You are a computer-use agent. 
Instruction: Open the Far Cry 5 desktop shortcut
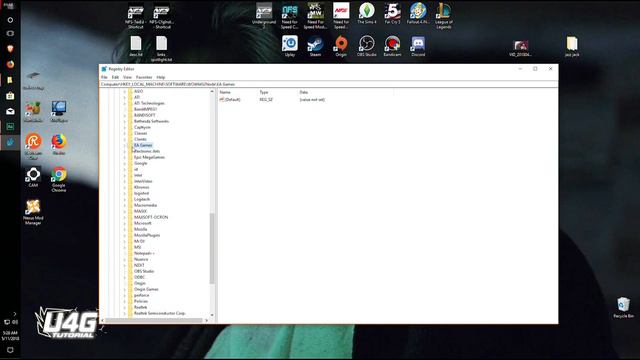click(x=392, y=13)
